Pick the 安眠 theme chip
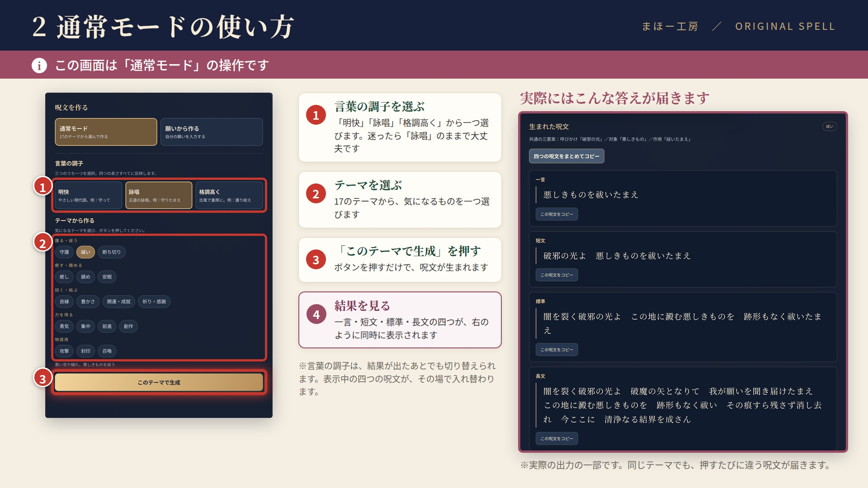 [x=107, y=277]
